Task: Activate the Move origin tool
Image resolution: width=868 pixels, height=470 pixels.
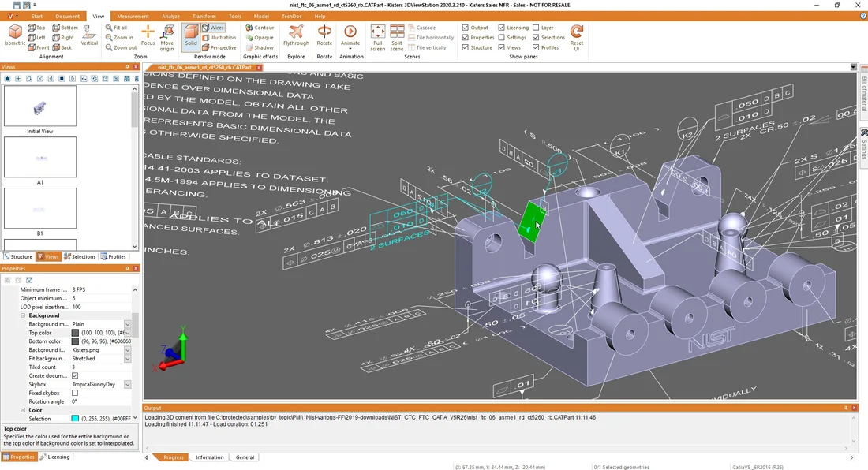Action: click(168, 37)
